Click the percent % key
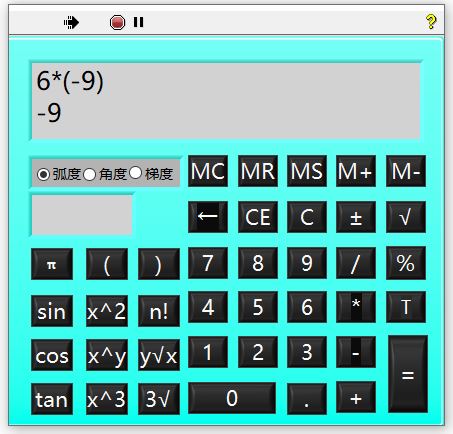Screen dimensions: 453x434 coord(406,263)
